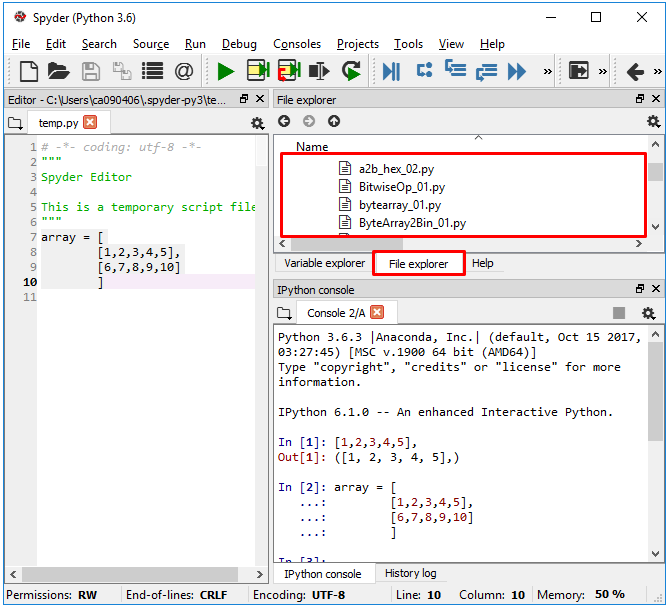Screen dimensions: 671x607
Task: Run the file with the green play icon
Action: coord(226,71)
